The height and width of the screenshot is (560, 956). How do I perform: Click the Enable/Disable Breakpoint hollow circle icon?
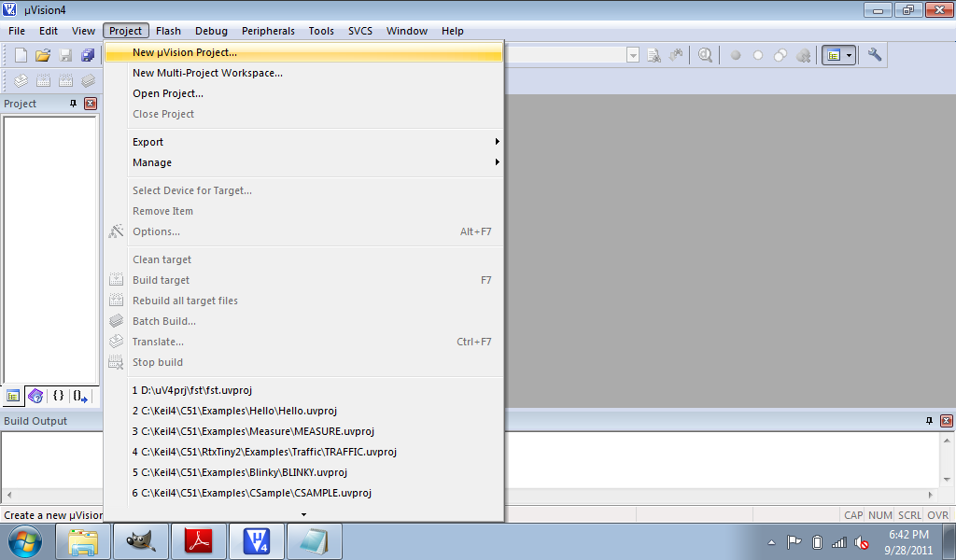(x=758, y=55)
